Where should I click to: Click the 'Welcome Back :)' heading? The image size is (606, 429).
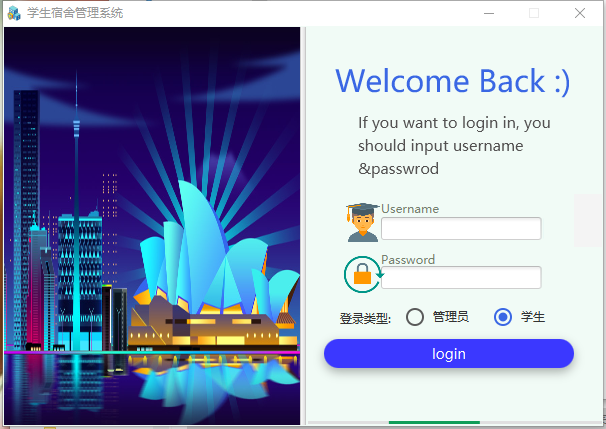[453, 82]
